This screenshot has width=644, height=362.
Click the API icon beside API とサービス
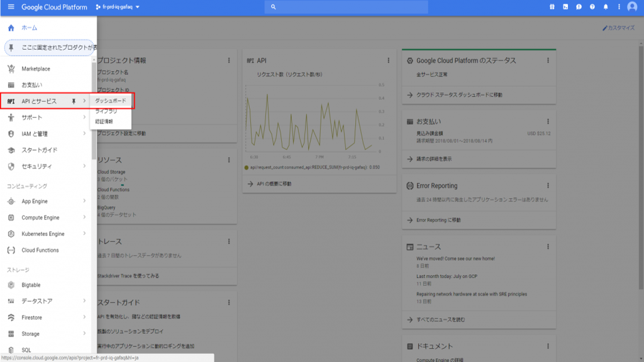(x=11, y=101)
